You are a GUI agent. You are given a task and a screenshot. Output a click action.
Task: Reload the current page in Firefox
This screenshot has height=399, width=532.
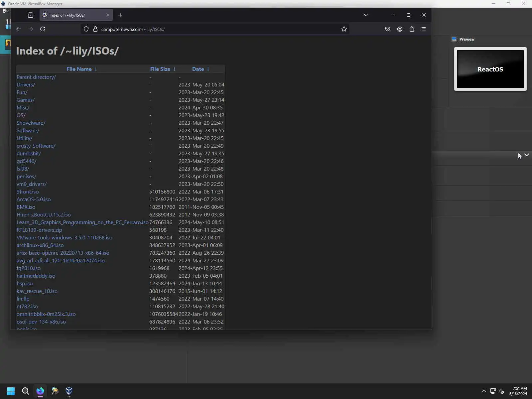coord(43,29)
